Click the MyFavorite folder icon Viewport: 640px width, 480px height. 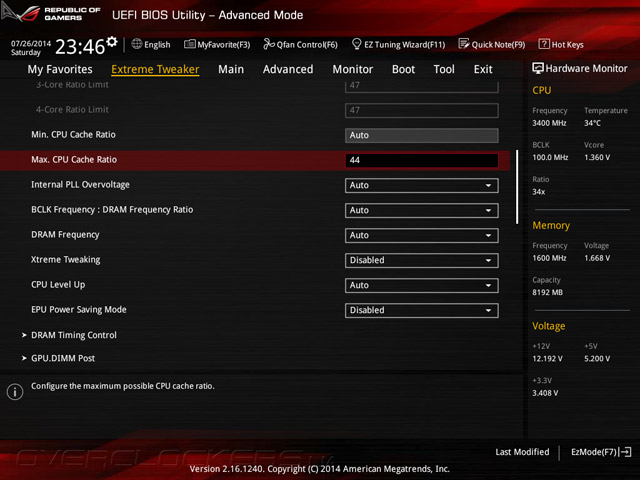[189, 44]
